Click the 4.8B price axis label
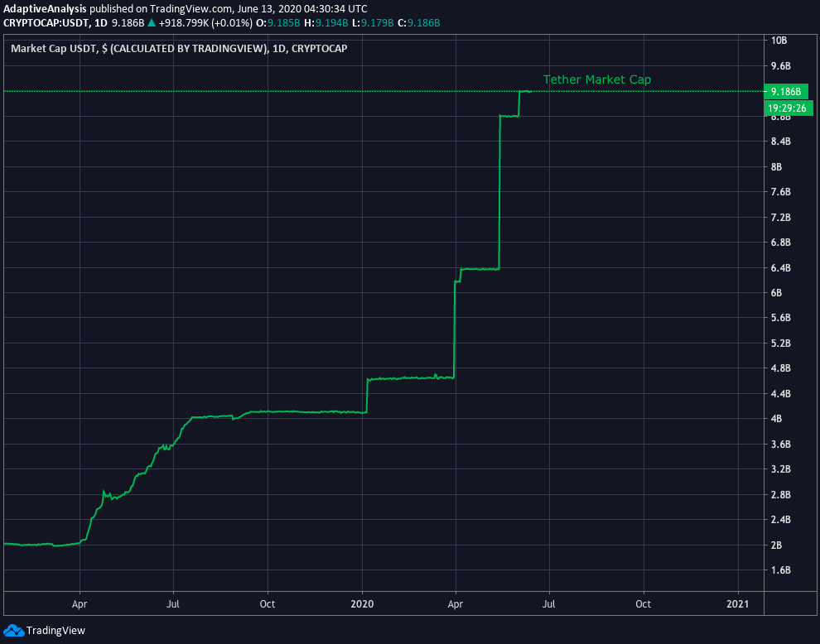Viewport: 820px width, 644px height. click(781, 368)
